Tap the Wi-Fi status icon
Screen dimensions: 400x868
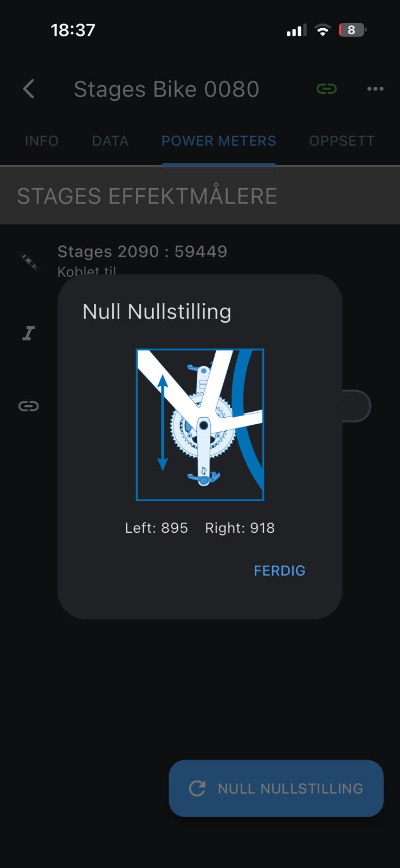[322, 30]
